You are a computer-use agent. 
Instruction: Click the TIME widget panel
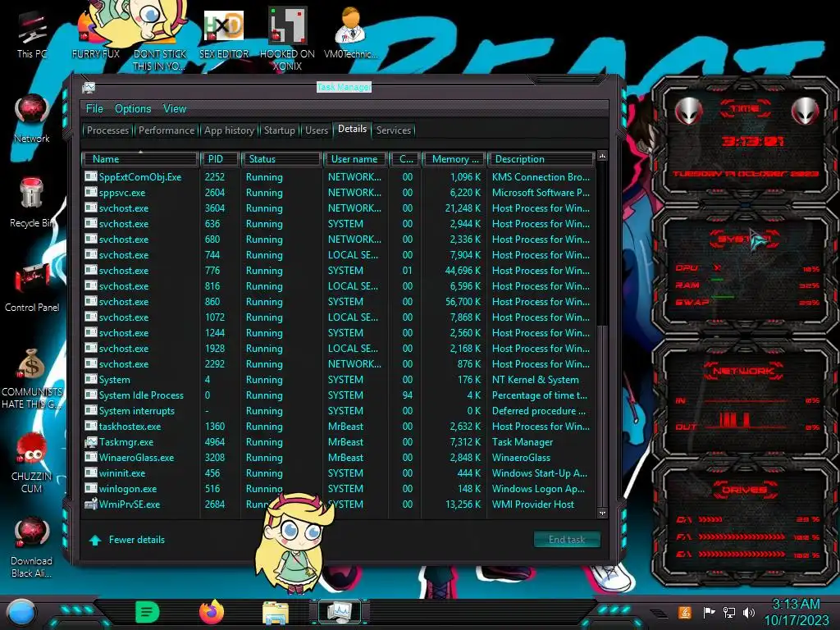pos(745,140)
